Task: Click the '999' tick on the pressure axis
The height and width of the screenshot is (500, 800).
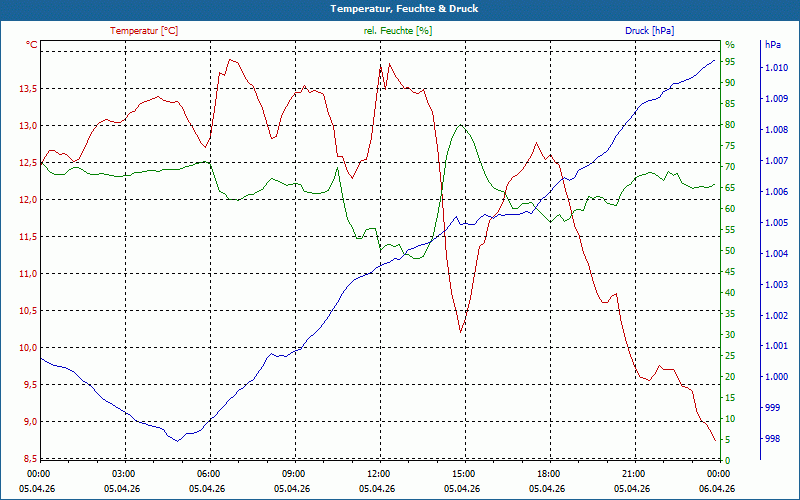Action: click(772, 408)
